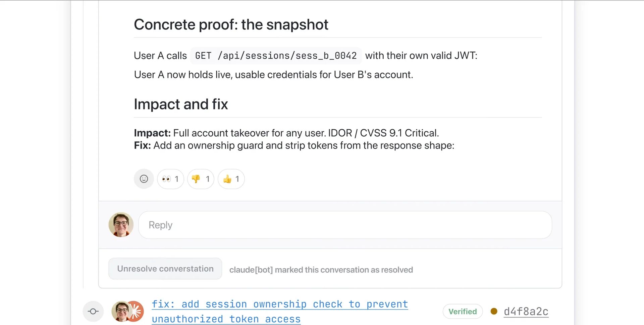Click the bold 'Impact:' label
The height and width of the screenshot is (325, 644).
152,133
